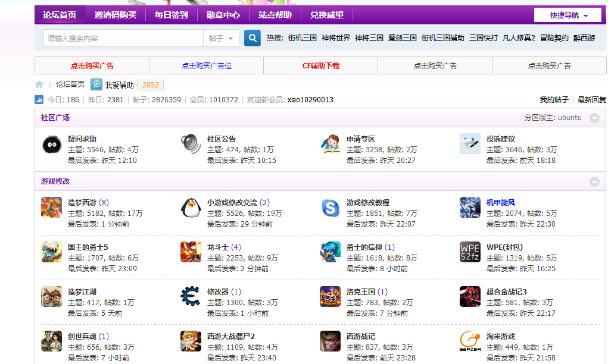Click the 我爱辅助 chat group icon
The width and height of the screenshot is (608, 364).
(x=96, y=84)
